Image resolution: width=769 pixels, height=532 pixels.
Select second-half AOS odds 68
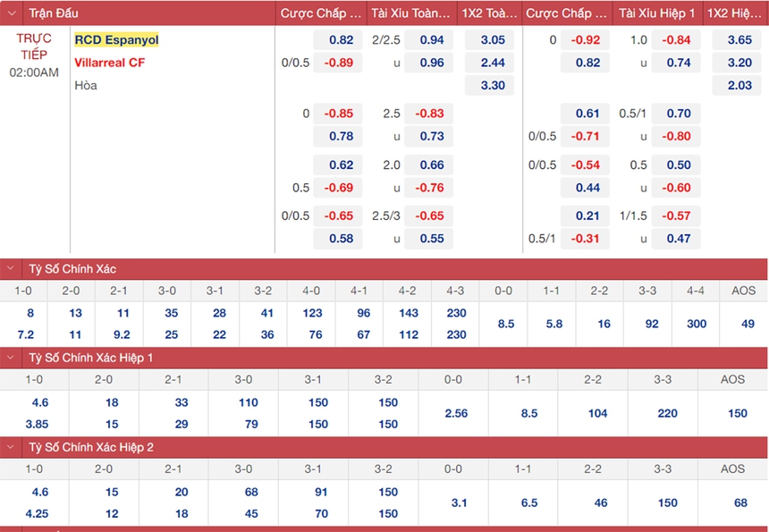click(740, 502)
